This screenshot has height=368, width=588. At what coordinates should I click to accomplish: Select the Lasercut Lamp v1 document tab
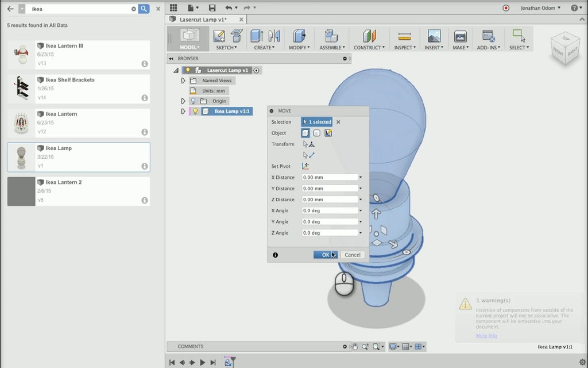203,20
